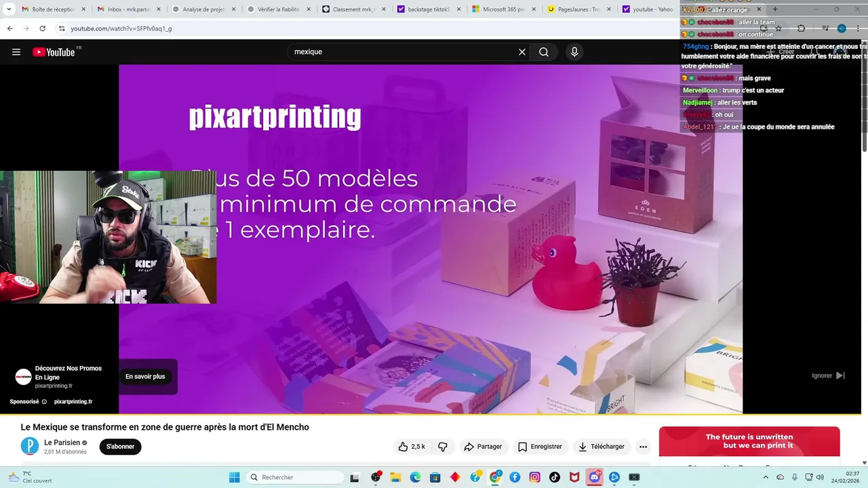Viewport: 868px width, 488px height.
Task: Click the video title about El Mencho
Action: 165,427
